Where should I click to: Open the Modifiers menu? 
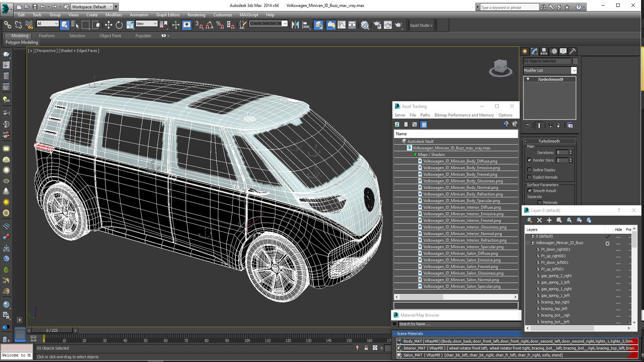114,15
